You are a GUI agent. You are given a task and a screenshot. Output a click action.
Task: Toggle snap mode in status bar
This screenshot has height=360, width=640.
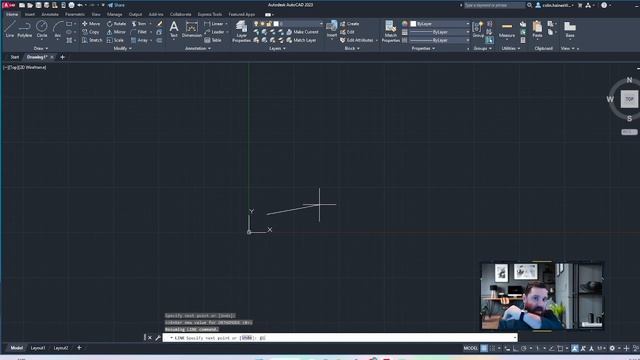coord(493,348)
